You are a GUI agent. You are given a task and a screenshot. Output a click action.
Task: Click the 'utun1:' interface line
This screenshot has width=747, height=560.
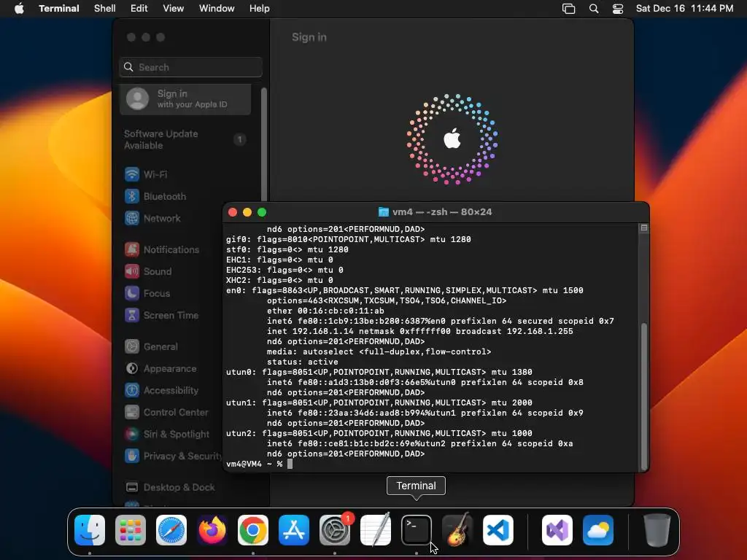click(x=379, y=402)
